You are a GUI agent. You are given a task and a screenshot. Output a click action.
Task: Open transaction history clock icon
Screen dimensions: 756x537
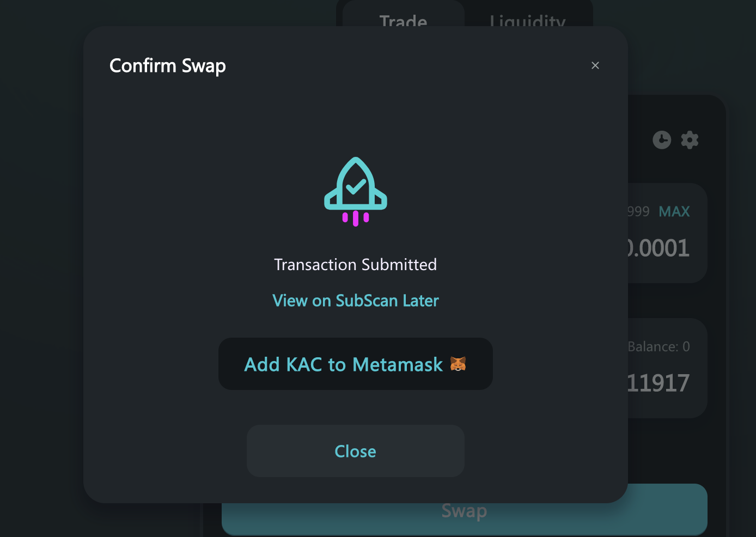pos(662,140)
